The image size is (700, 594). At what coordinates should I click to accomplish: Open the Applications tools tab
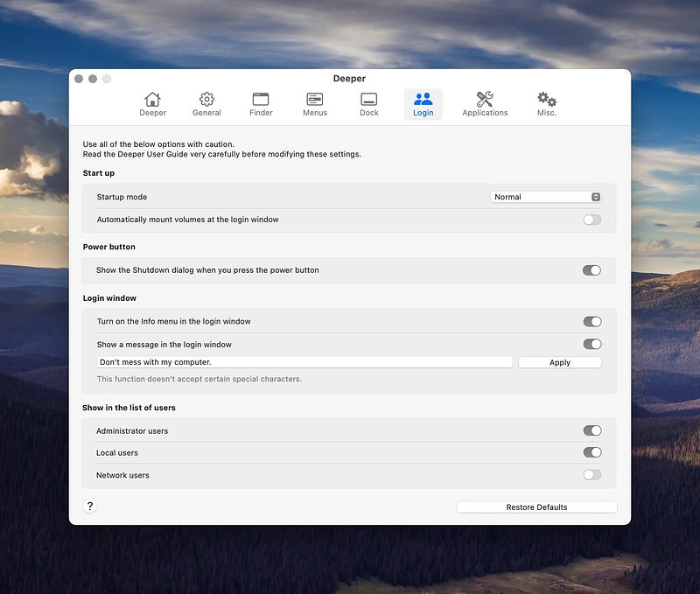(x=485, y=104)
